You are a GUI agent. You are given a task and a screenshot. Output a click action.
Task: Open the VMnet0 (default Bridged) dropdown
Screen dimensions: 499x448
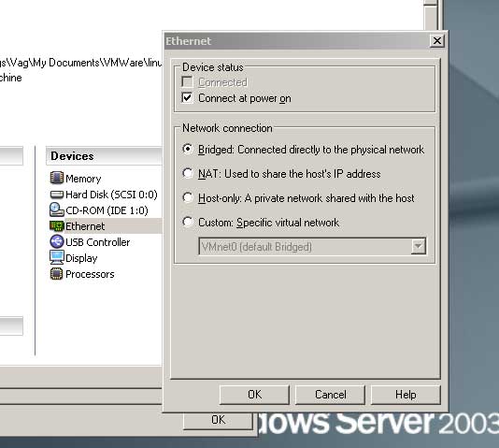418,246
